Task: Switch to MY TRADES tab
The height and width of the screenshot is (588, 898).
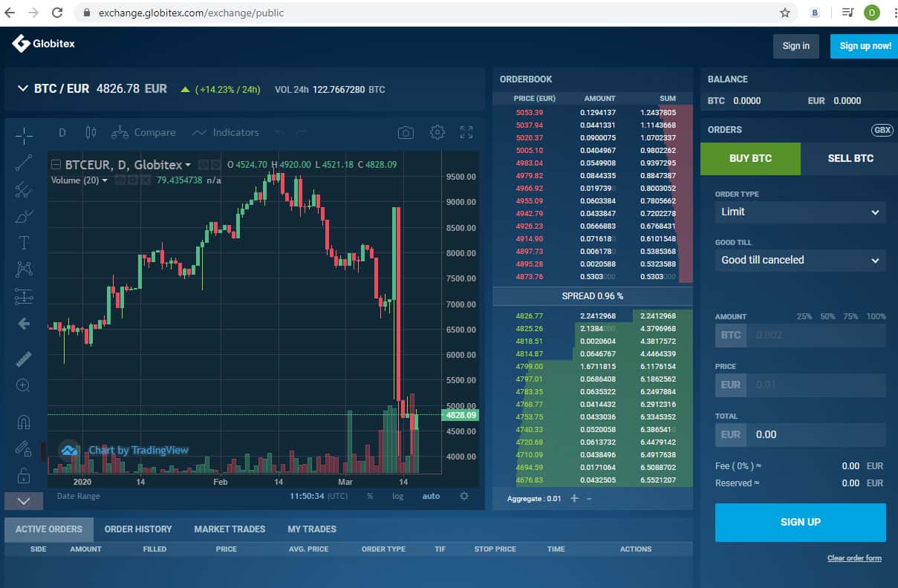Action: pyautogui.click(x=312, y=529)
